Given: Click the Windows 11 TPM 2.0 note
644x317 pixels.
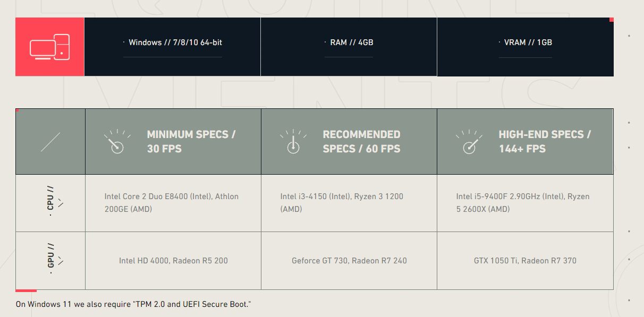Looking at the screenshot, I should point(133,304).
